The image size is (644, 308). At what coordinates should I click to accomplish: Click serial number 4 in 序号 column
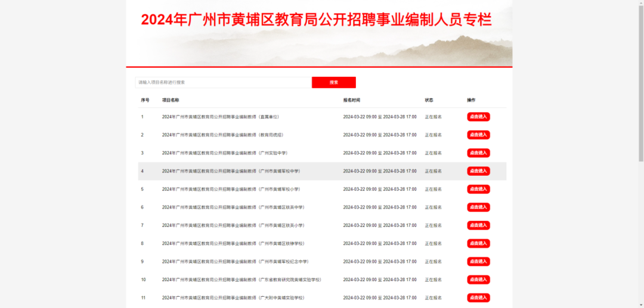(143, 171)
